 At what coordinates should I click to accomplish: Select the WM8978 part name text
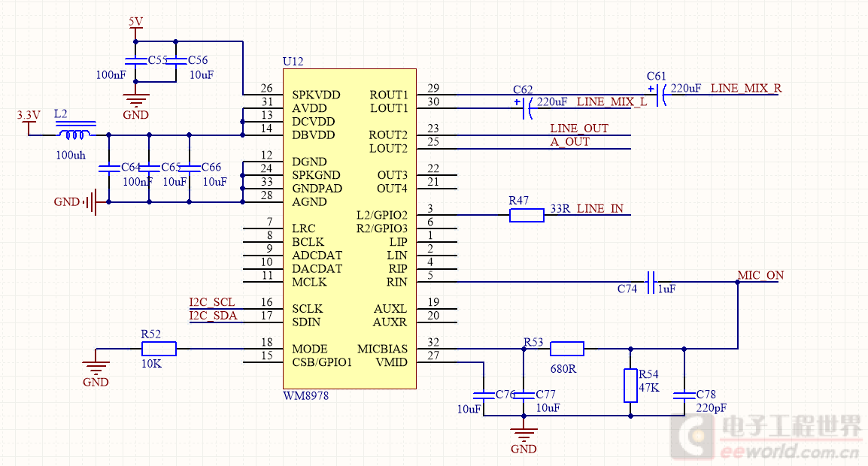click(x=305, y=395)
